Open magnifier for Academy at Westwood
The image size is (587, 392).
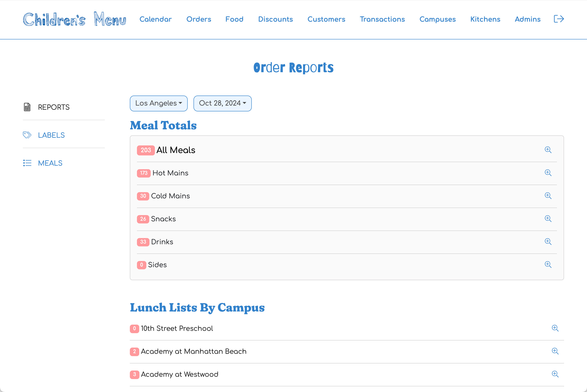coord(555,374)
